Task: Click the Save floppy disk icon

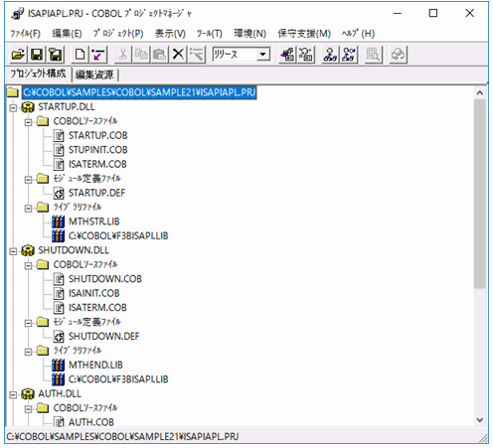Action: [37, 55]
